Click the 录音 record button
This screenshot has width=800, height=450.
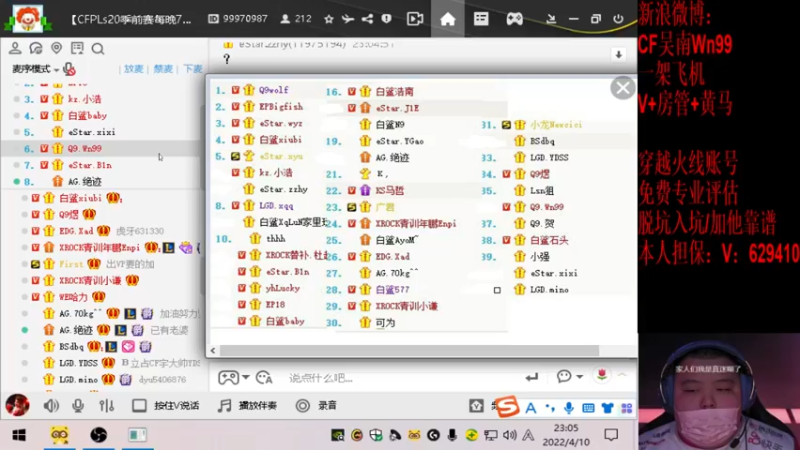316,406
